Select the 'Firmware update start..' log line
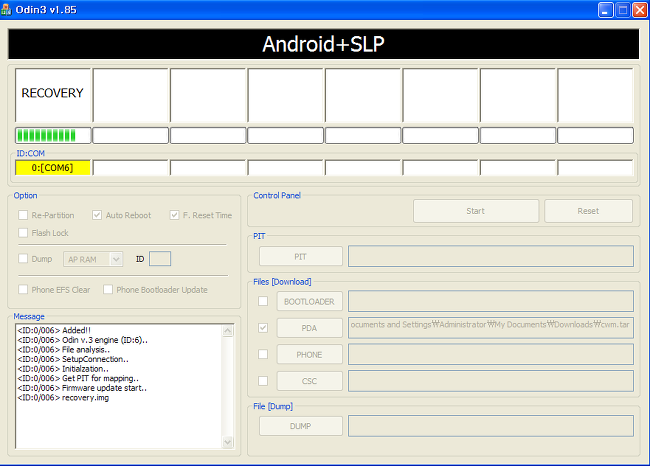Screen dimensions: 650x466 (x=82, y=388)
